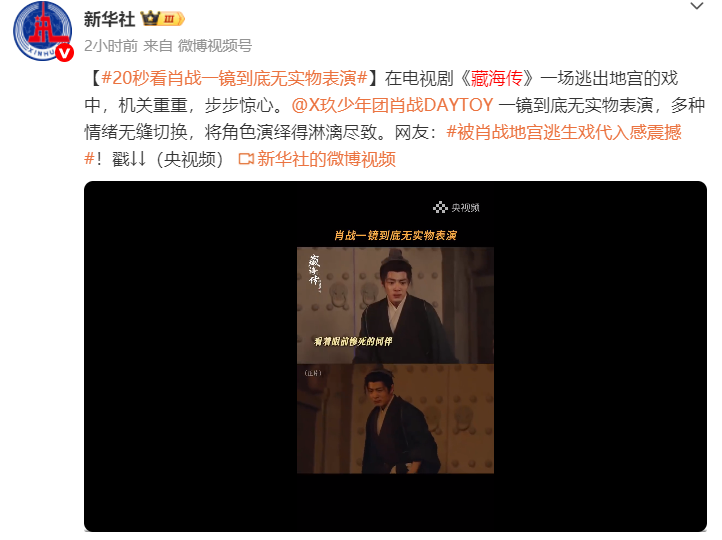Click the 央视频 watermark logo in video
This screenshot has height=540, width=722.
tap(456, 208)
